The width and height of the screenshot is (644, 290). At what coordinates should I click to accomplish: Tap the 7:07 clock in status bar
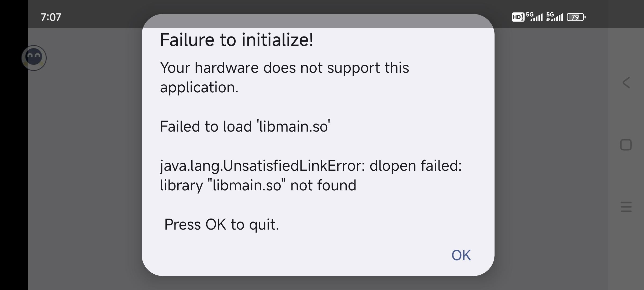tap(51, 17)
